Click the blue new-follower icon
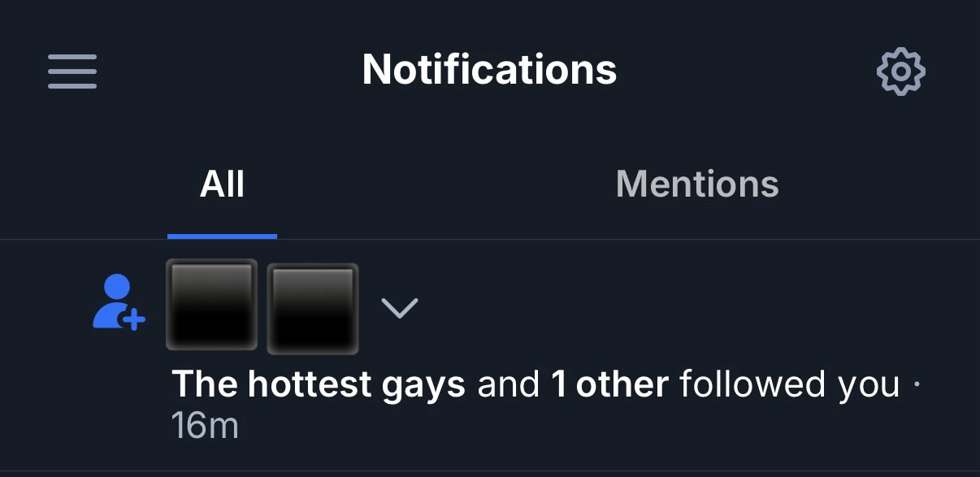Viewport: 980px width, 477px height. tap(118, 301)
